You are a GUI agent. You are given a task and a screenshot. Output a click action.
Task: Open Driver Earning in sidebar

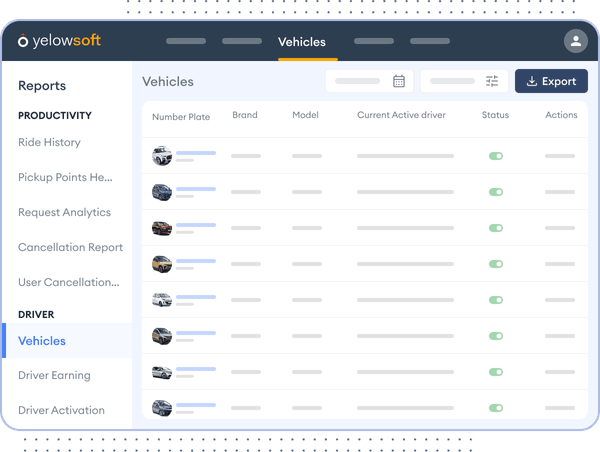point(54,375)
